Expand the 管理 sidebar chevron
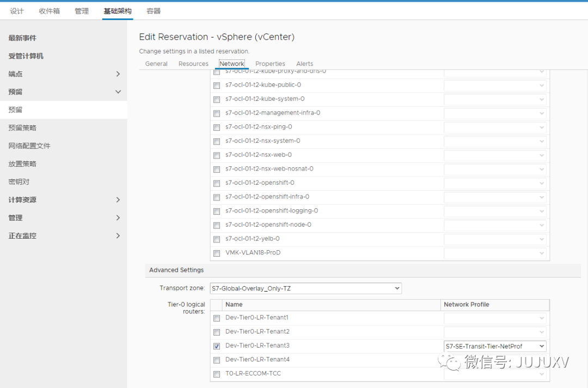 pos(118,218)
